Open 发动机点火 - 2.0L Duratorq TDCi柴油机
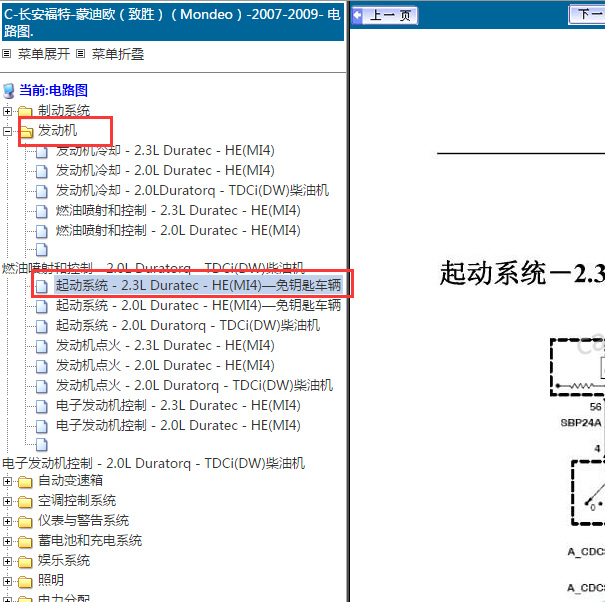Viewport: 605px width, 602px height. point(194,385)
